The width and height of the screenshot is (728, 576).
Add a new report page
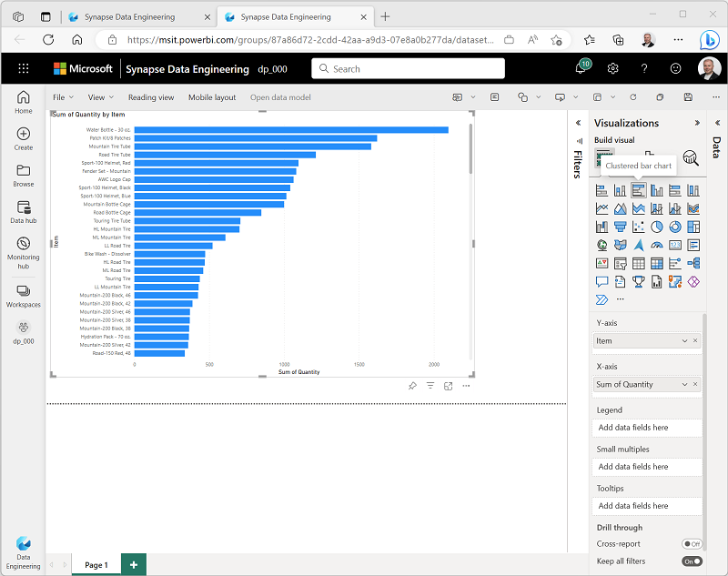(x=134, y=564)
